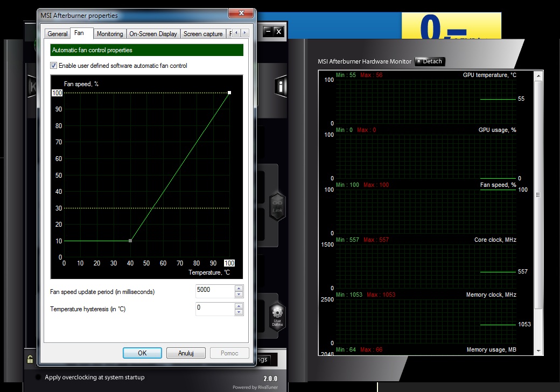Click the fan speed update period field
This screenshot has width=560, height=392.
click(x=215, y=291)
